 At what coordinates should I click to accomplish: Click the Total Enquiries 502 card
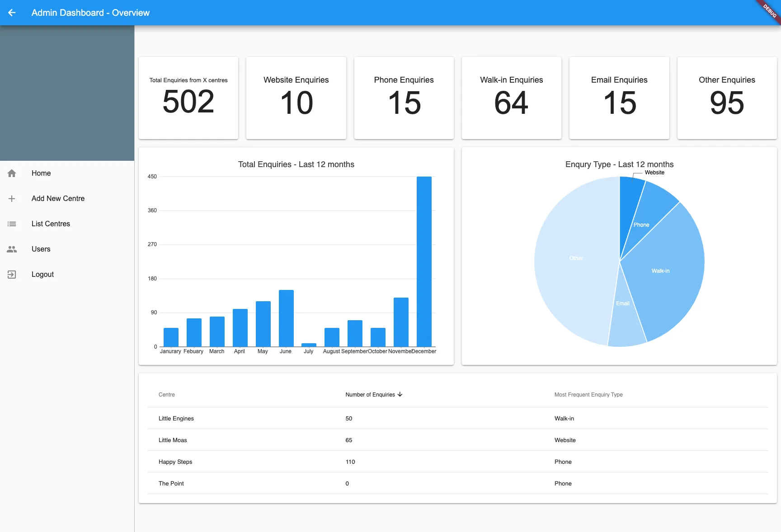[188, 98]
